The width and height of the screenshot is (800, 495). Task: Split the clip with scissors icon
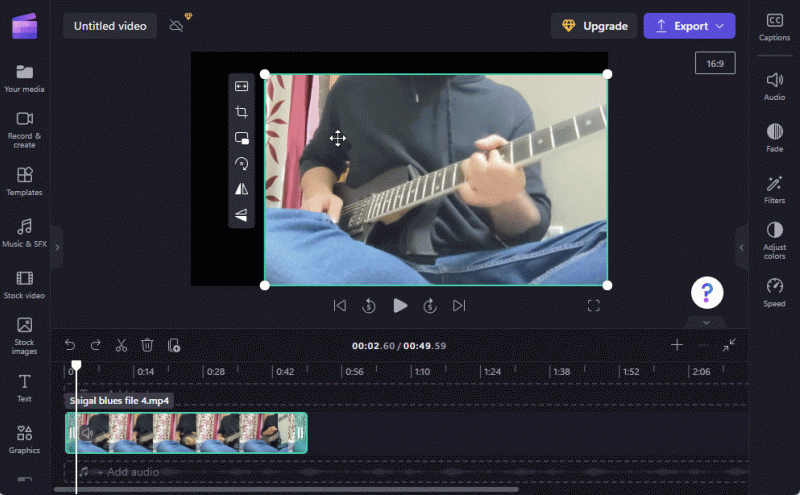121,345
